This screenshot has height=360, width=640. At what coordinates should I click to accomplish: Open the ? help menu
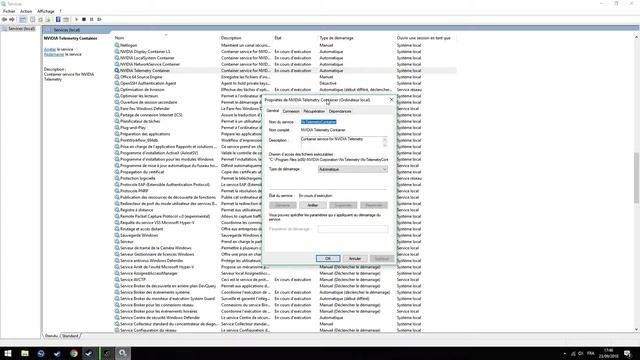[x=60, y=11]
